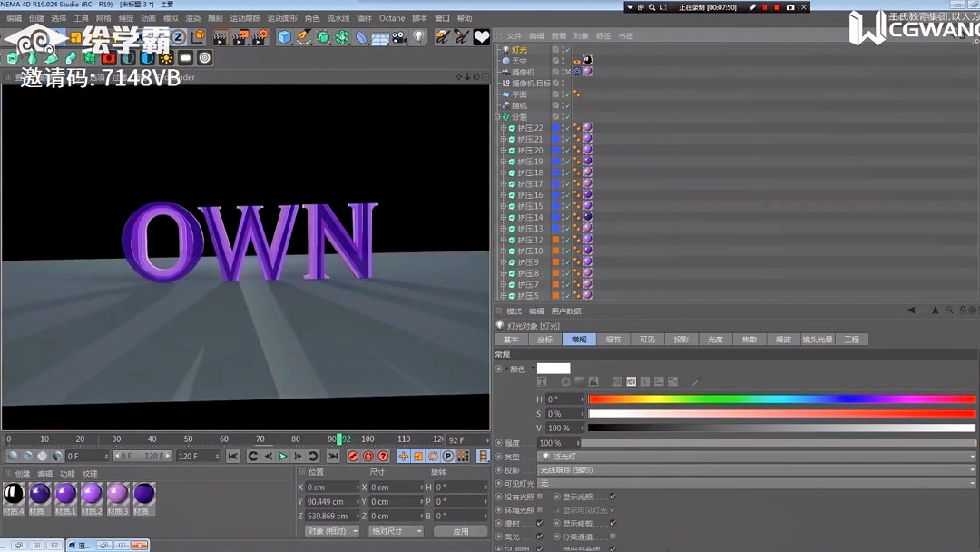Click the white light color swatch

coord(554,368)
